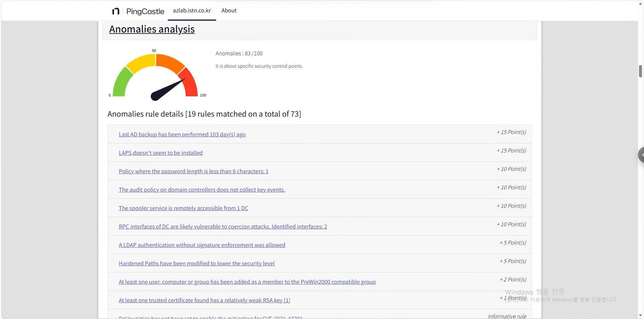Click the vertical scrollbar thumb
Viewport: 644px width, 319px height.
tap(641, 71)
